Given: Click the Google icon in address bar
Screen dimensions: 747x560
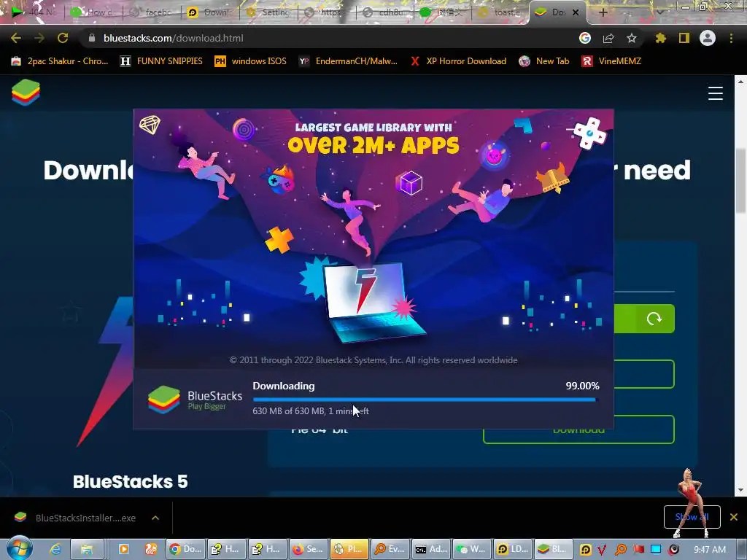Looking at the screenshot, I should pos(585,38).
